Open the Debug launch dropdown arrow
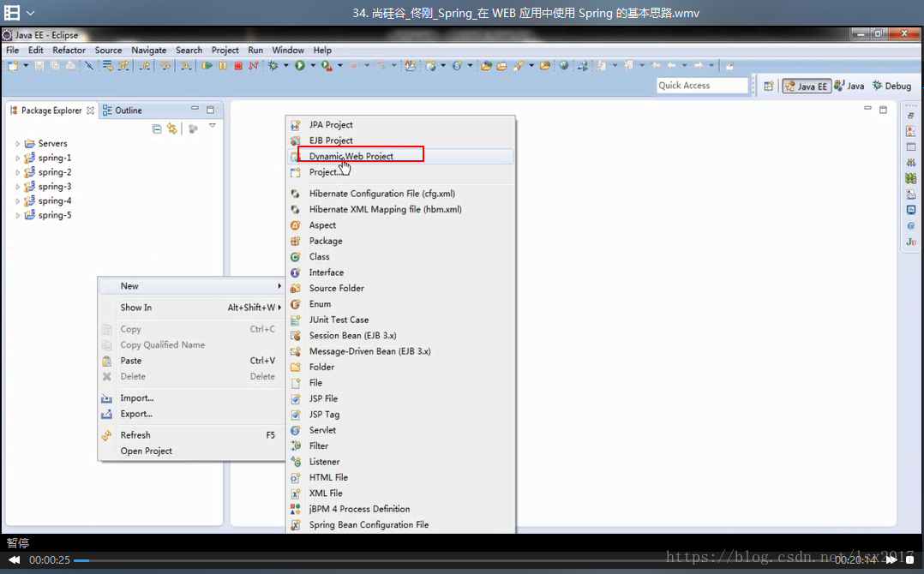The width and height of the screenshot is (924, 574). tap(285, 66)
